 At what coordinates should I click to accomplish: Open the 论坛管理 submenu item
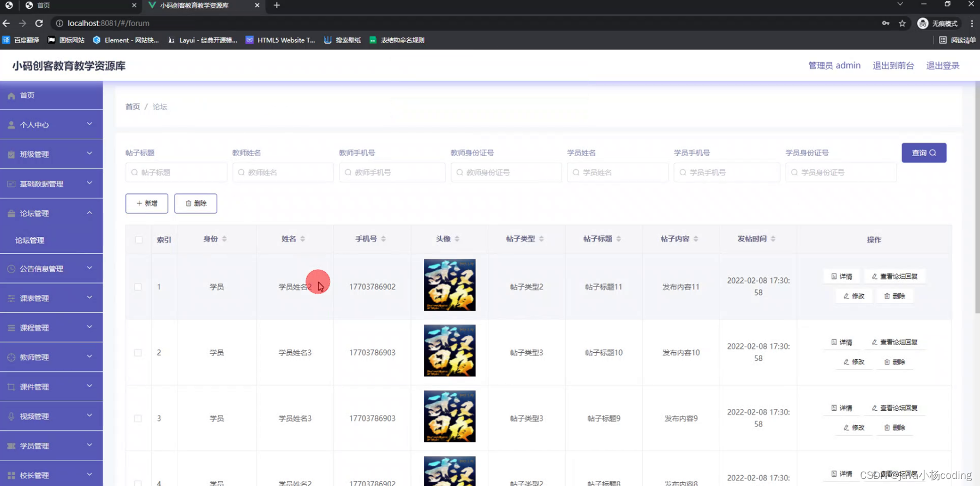(x=51, y=240)
